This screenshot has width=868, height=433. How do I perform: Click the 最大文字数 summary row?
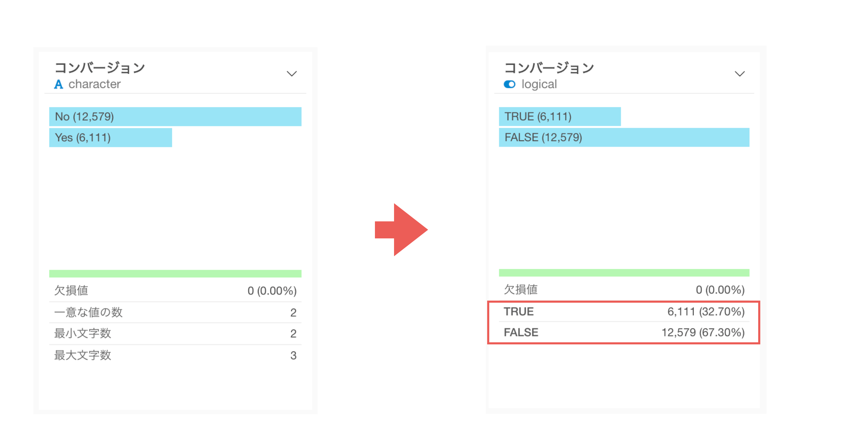click(x=175, y=355)
